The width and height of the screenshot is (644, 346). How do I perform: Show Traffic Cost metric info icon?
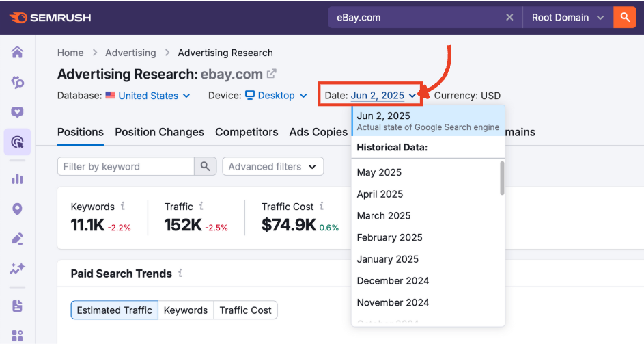[322, 206]
